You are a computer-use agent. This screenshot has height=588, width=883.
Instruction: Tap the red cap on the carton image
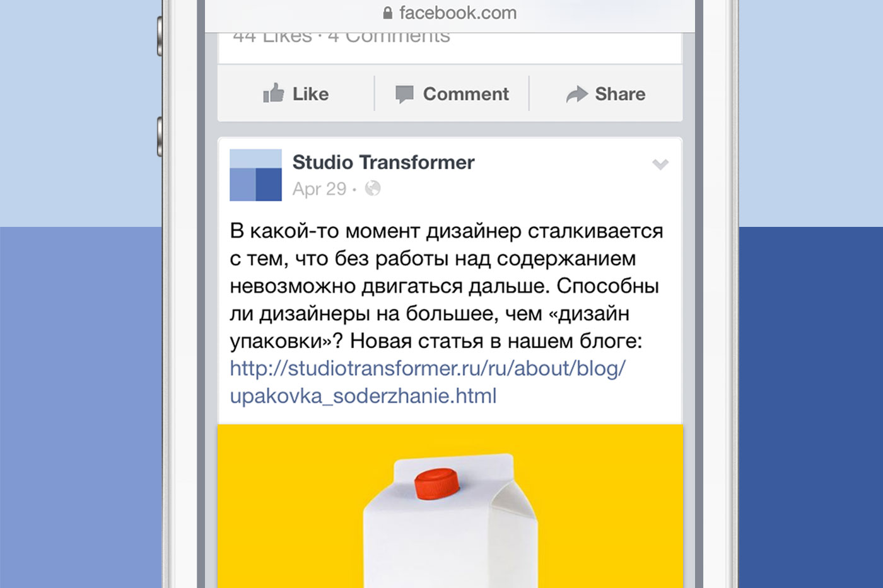436,484
